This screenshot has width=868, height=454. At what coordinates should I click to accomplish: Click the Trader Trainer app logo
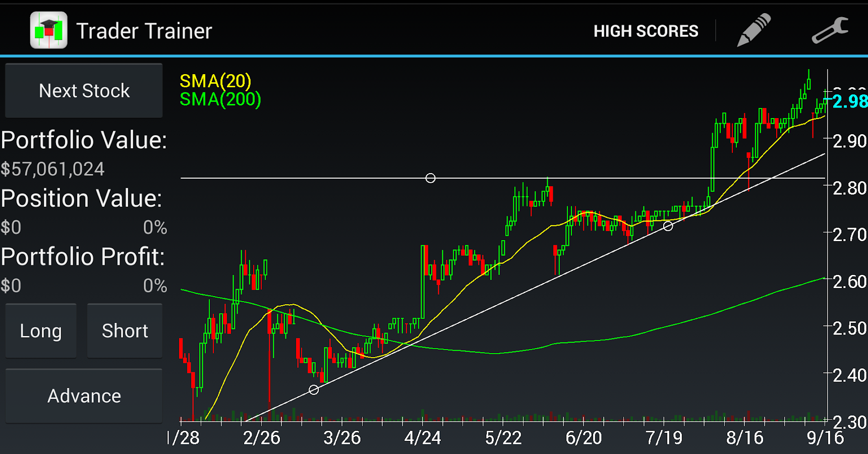point(48,29)
